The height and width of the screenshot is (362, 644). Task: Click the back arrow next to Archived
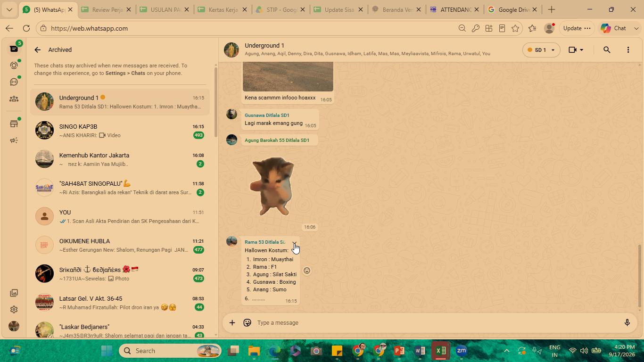coord(38,49)
